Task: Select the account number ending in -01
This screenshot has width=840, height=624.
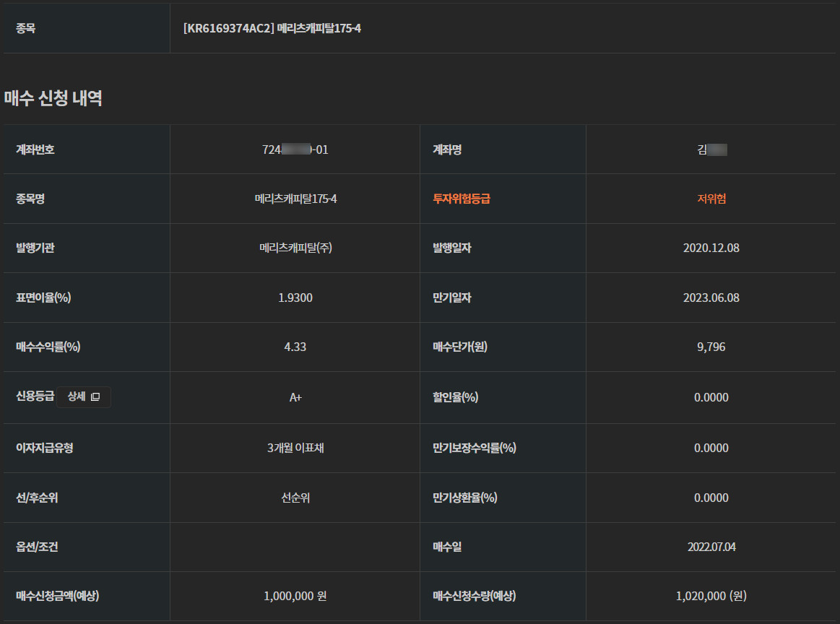Action: (x=295, y=149)
